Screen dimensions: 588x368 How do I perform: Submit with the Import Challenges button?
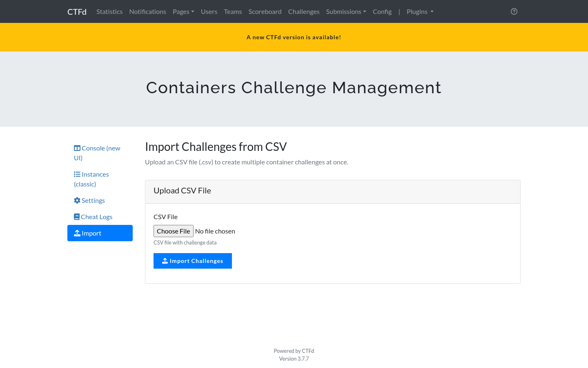(x=193, y=261)
